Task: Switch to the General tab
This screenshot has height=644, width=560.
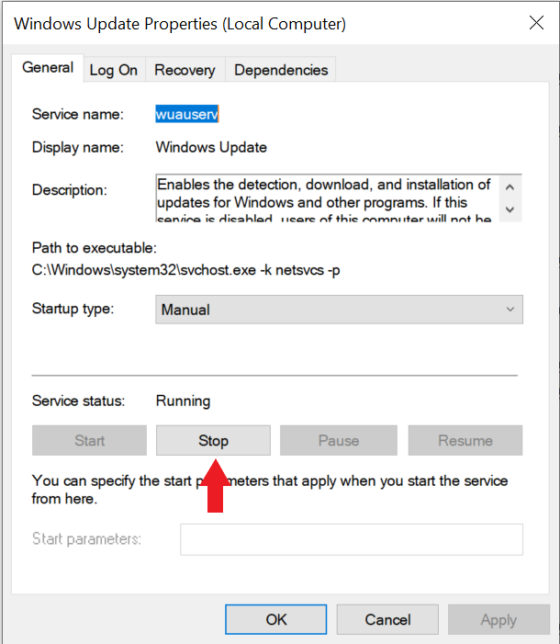Action: 48,68
